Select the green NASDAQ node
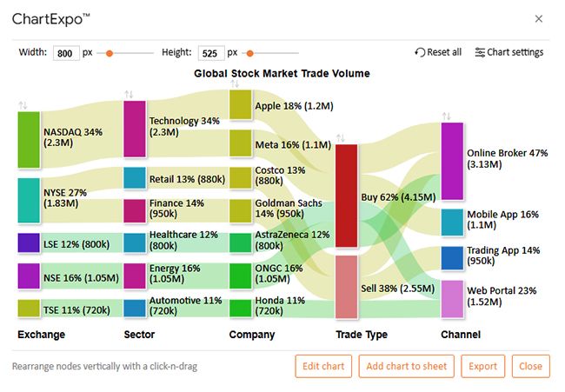565x392 pixels. pos(29,140)
